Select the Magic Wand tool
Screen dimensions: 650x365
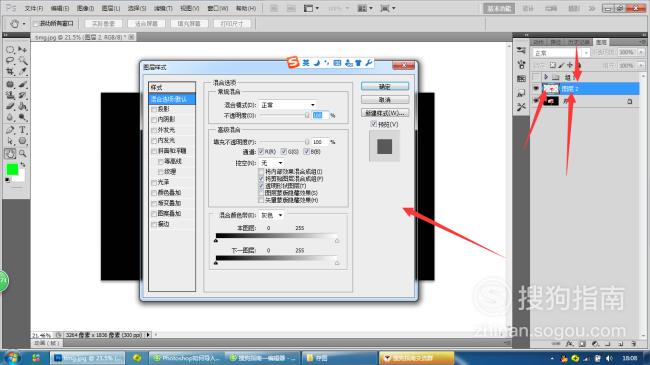coord(22,61)
